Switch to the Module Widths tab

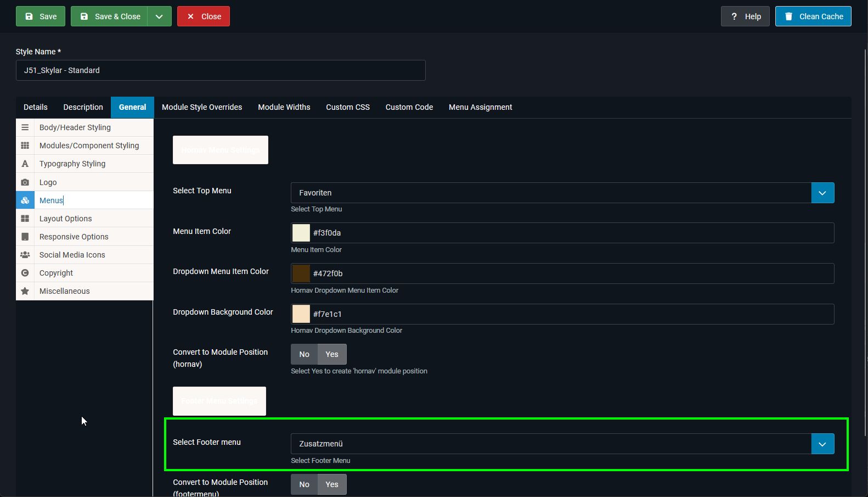pyautogui.click(x=284, y=107)
